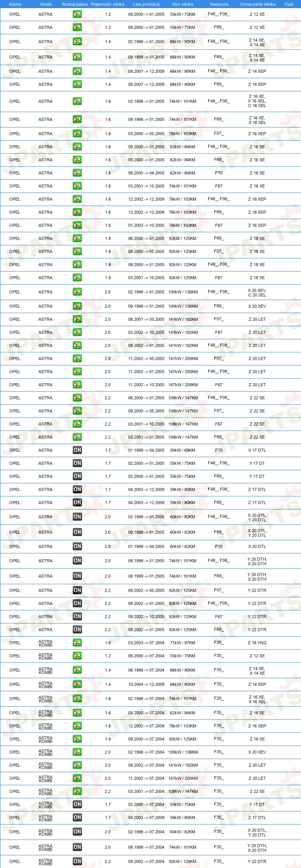Click petrol icon in Astra 1.2 F69_ row
The width and height of the screenshot is (301, 868).
click(x=77, y=27)
